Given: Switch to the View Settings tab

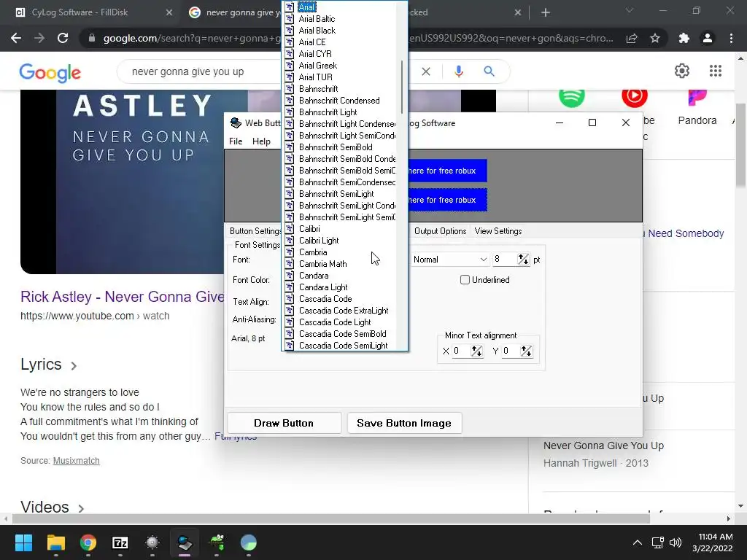Looking at the screenshot, I should click(498, 231).
